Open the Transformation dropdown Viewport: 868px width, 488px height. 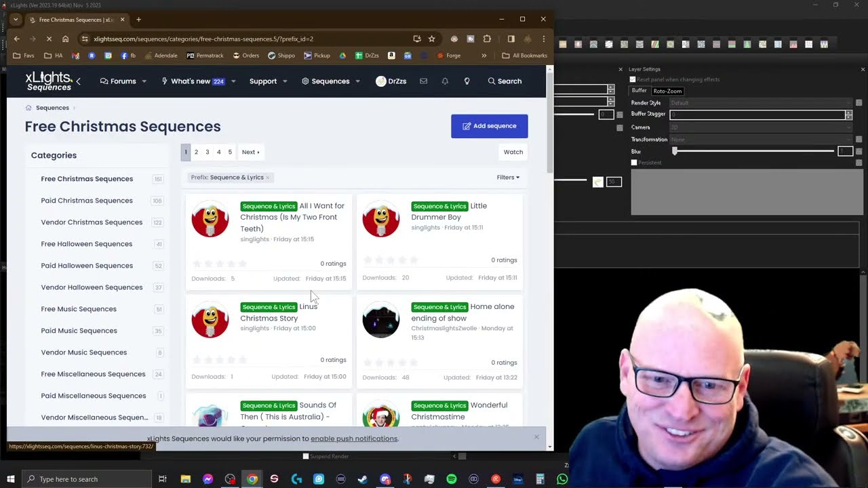pos(761,140)
